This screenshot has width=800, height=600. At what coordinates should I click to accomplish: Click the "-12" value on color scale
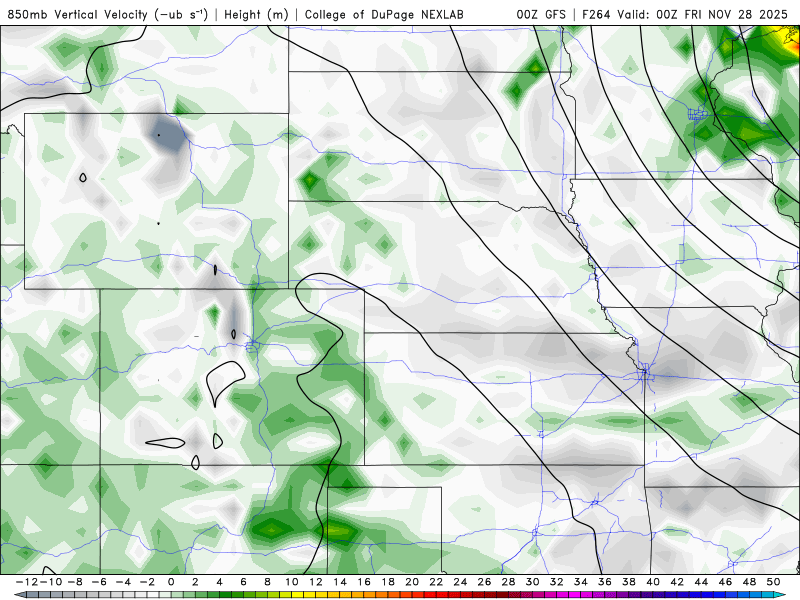[x=26, y=582]
